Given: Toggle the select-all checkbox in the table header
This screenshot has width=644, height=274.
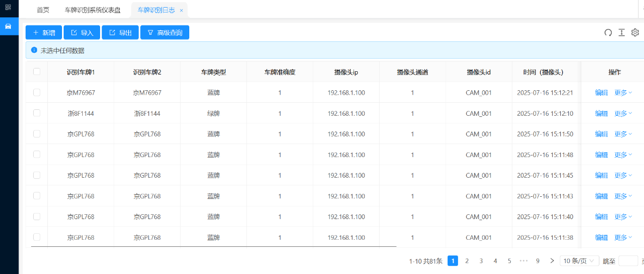Looking at the screenshot, I should tap(37, 71).
